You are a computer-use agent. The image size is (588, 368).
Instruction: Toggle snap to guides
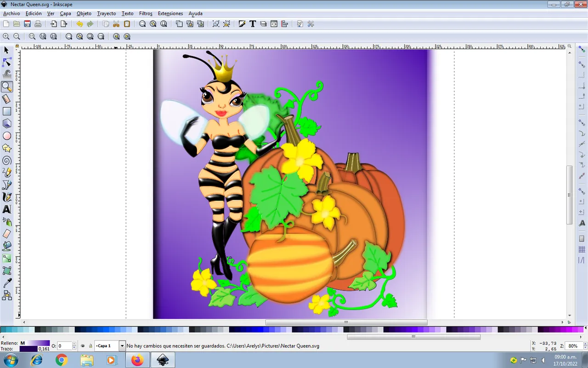(x=582, y=260)
